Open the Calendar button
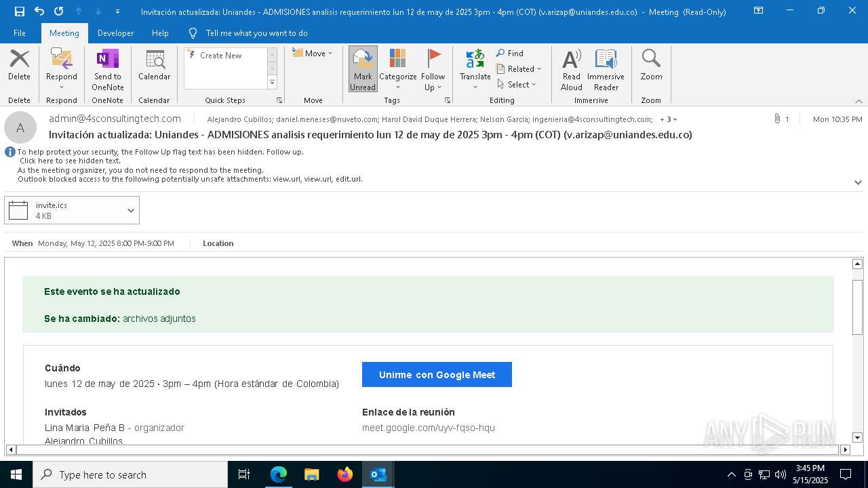This screenshot has height=488, width=868. [155, 66]
